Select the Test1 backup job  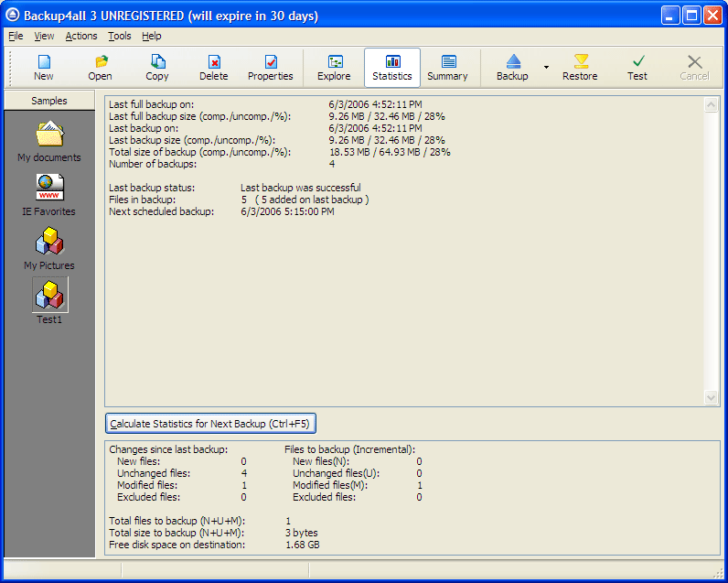(49, 301)
